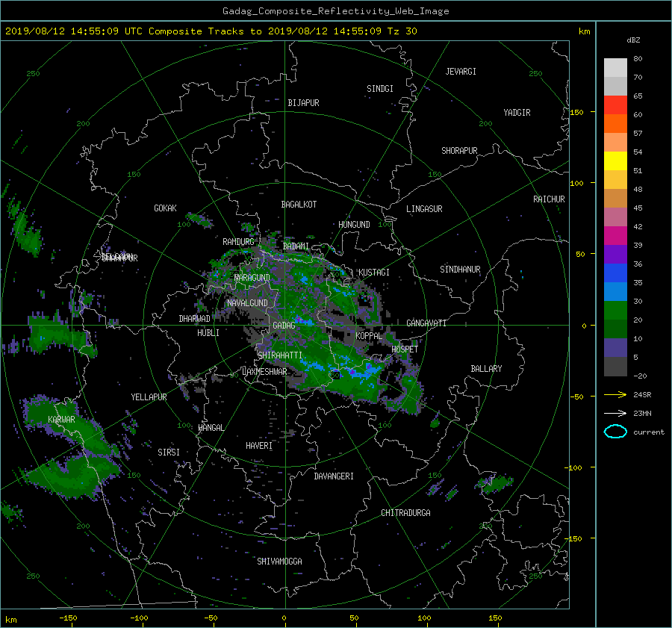
Task: Select the purple 36-39 dBZ legend band
Action: (615, 254)
